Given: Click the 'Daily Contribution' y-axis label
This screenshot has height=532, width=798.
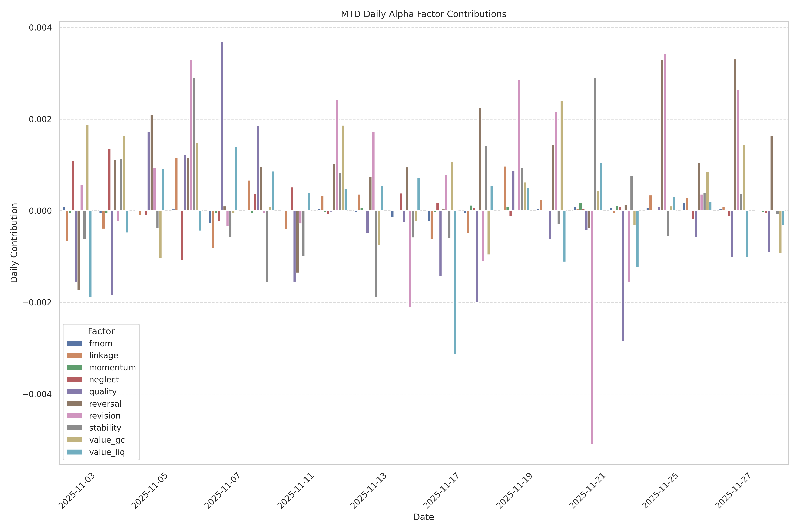Looking at the screenshot, I should [x=14, y=243].
